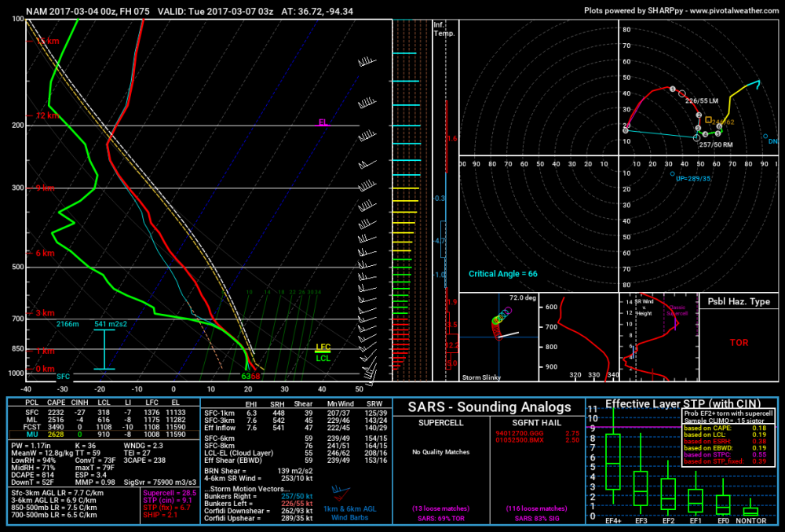Click the Storm Slinky plot

(498, 338)
